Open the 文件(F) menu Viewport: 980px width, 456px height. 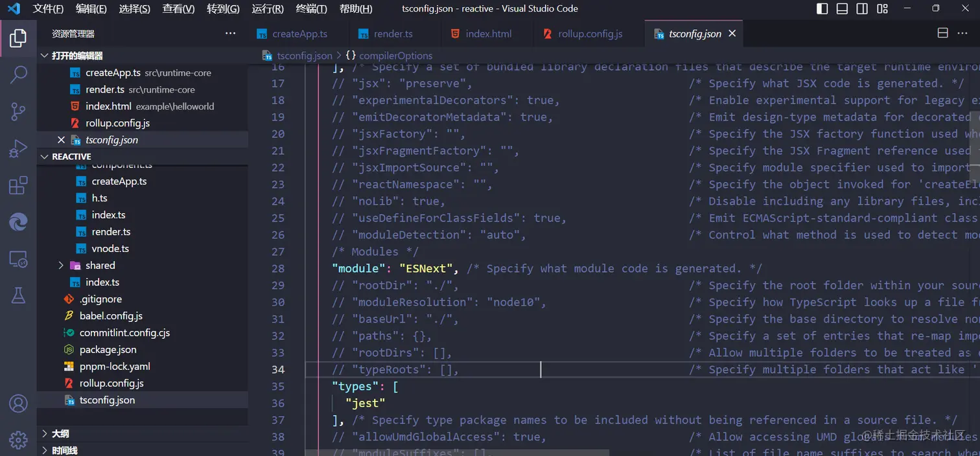point(48,8)
